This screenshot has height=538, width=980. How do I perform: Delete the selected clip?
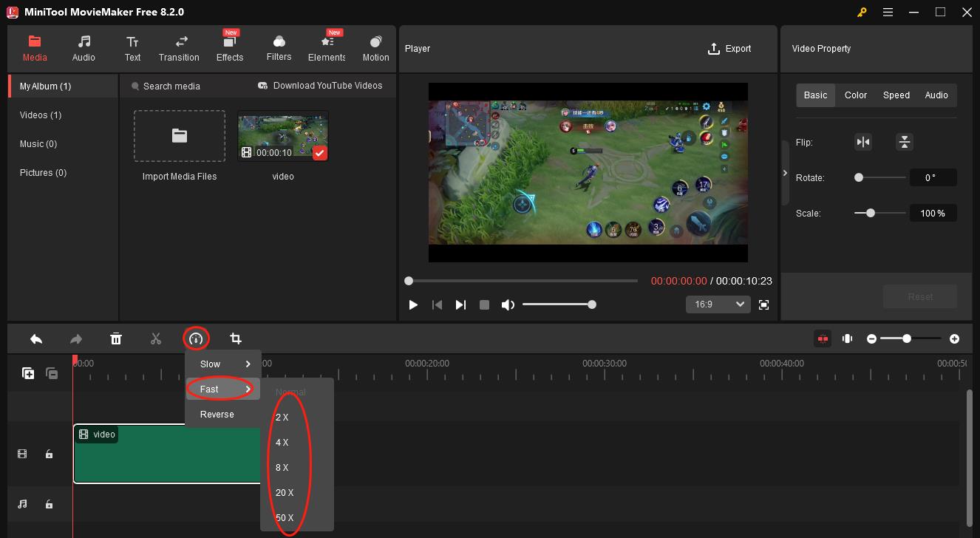(116, 338)
